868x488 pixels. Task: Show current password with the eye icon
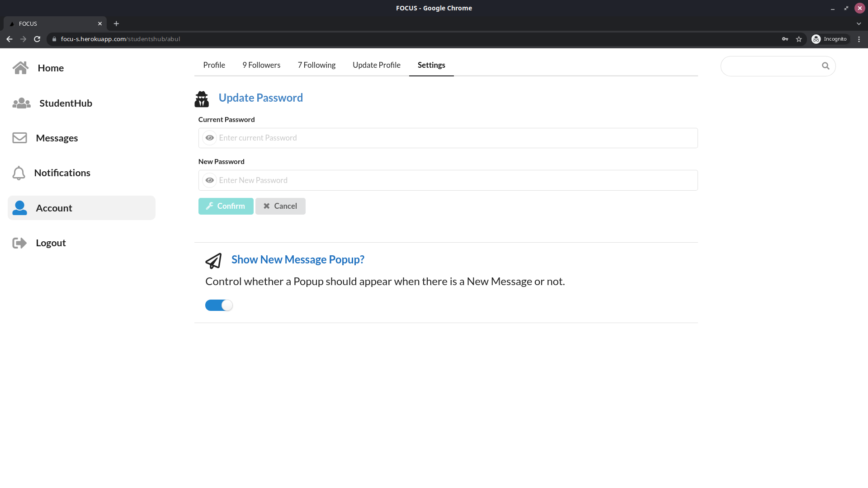pos(209,138)
